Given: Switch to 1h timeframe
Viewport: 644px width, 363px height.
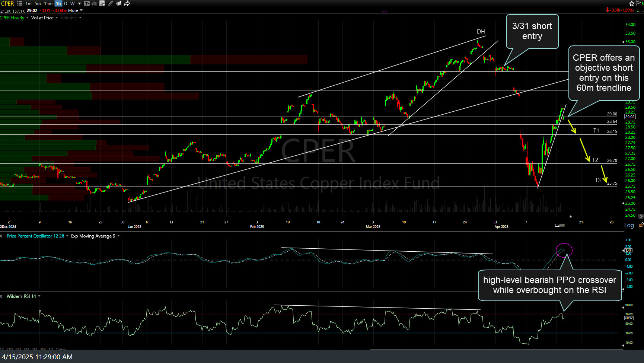Looking at the screenshot, I should [x=58, y=3].
